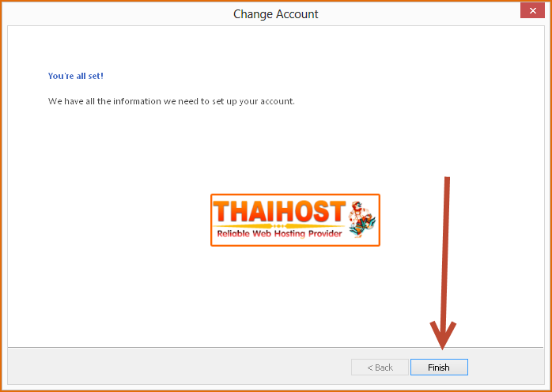Click the sentence about setting up account

172,101
